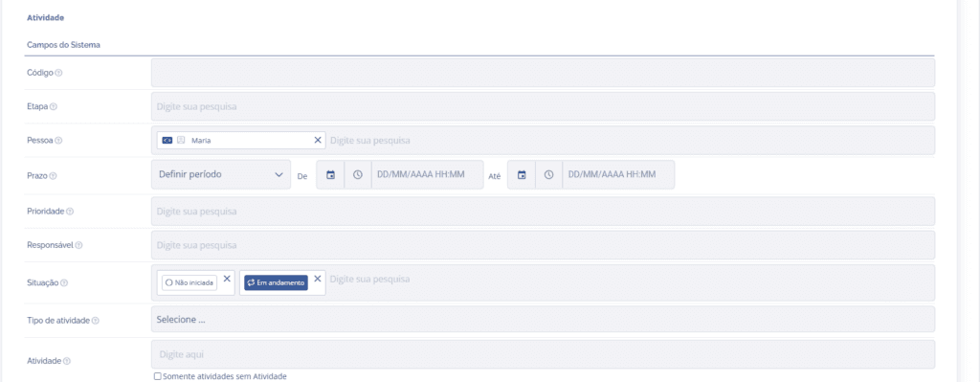Image resolution: width=980 pixels, height=382 pixels.
Task: Open calendar picker for Até date
Action: [x=522, y=175]
